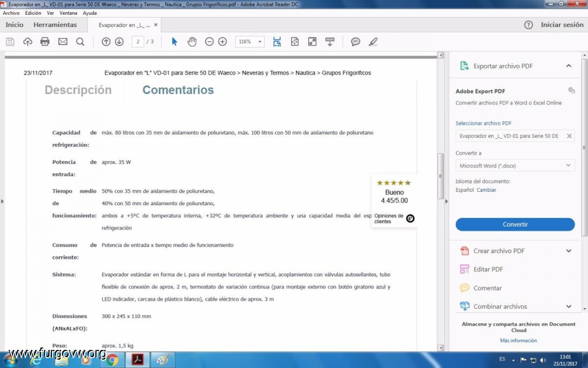The width and height of the screenshot is (588, 368).
Task: Upload file to cloud icon
Action: pos(27,42)
